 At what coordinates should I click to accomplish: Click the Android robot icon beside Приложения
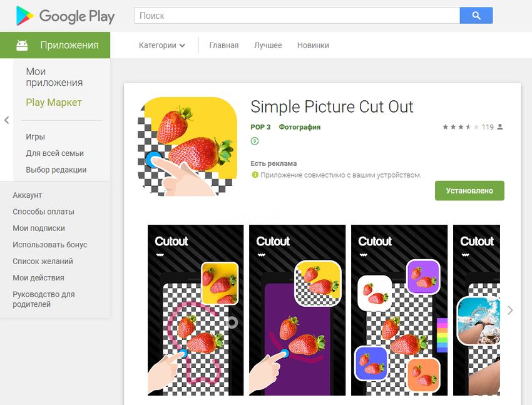(x=22, y=45)
